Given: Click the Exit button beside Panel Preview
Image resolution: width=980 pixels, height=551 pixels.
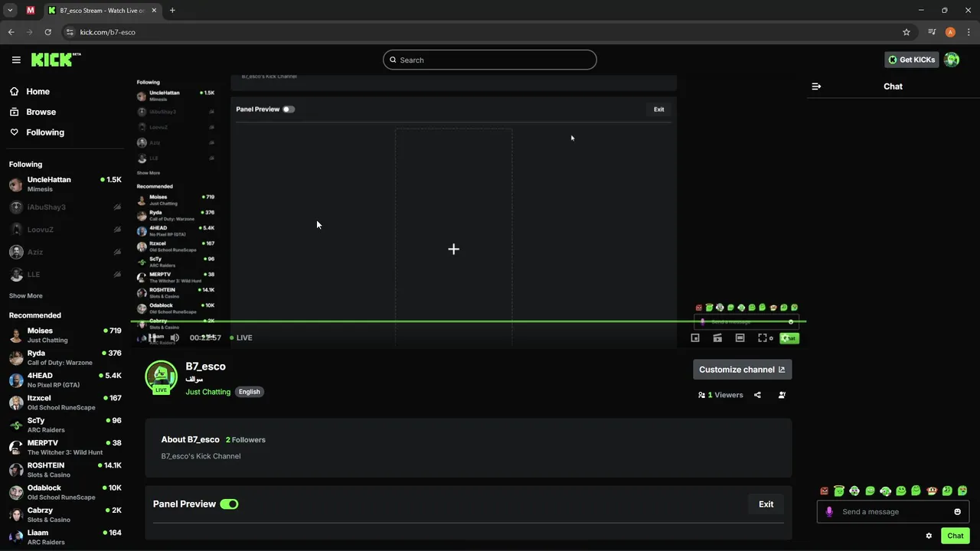Looking at the screenshot, I should 766,504.
